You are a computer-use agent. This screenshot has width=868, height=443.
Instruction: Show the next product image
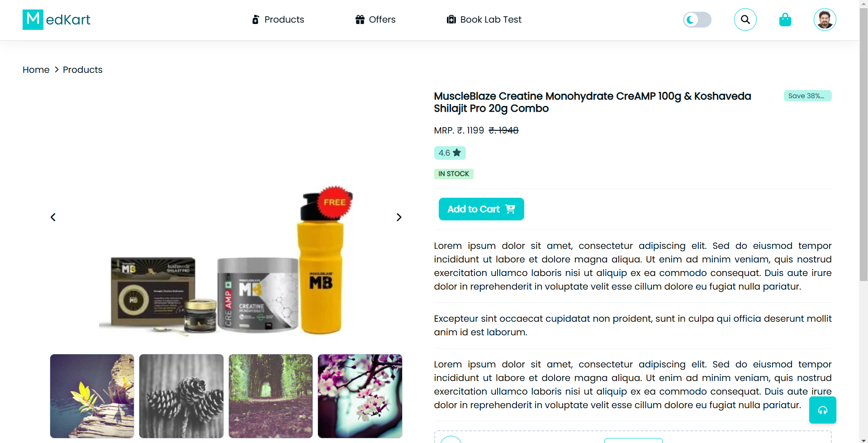point(398,217)
